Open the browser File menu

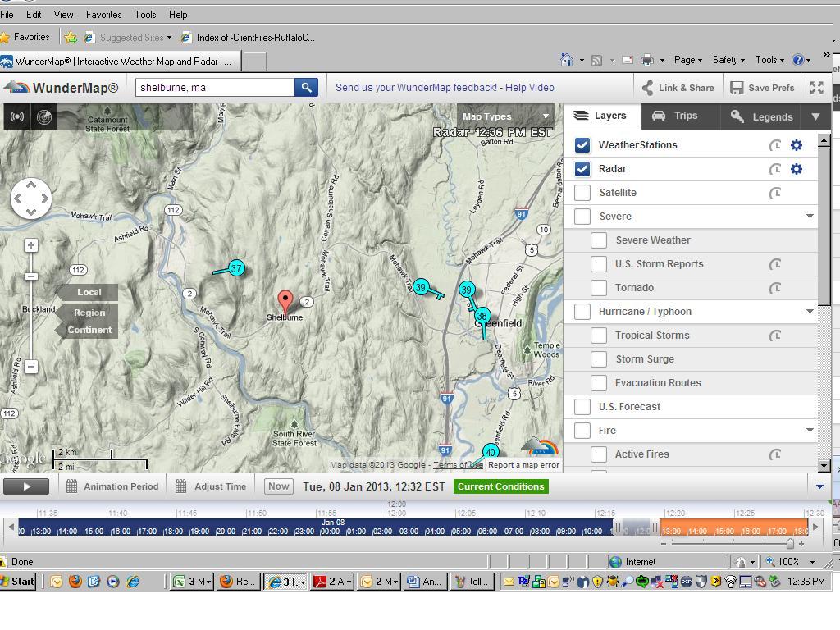[x=7, y=15]
